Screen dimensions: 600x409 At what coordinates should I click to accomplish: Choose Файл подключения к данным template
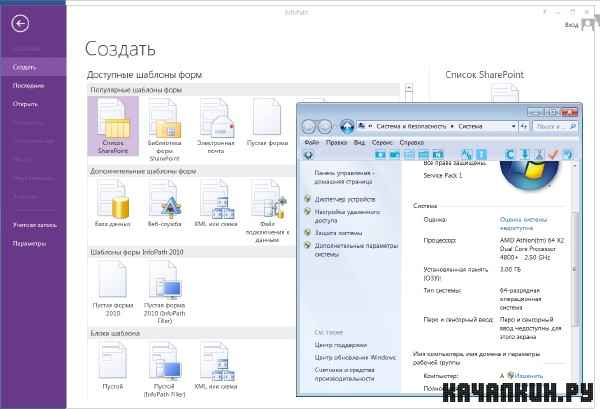point(267,211)
